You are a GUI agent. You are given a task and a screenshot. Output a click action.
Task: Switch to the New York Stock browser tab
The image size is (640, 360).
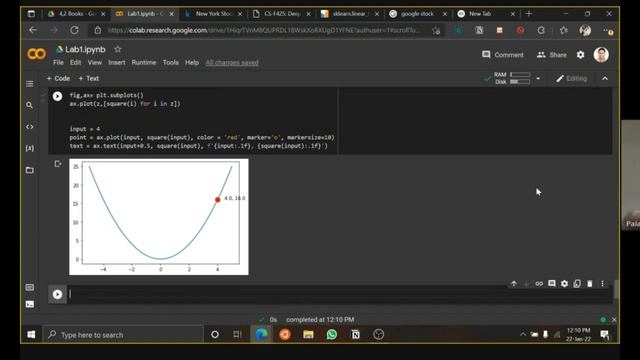point(213,14)
